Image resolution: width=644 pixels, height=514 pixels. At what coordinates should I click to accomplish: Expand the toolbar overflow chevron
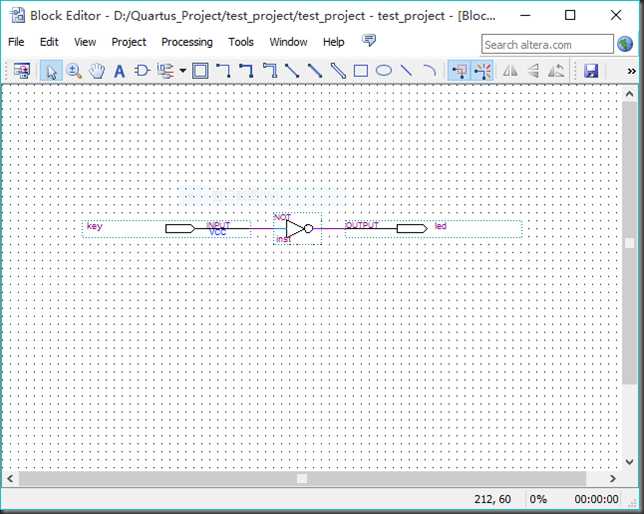[632, 71]
